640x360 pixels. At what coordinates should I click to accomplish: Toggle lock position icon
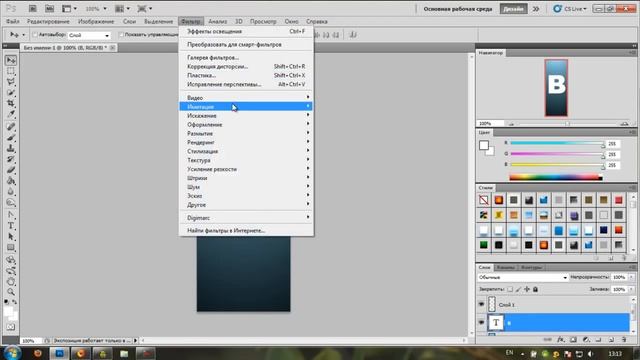point(527,289)
